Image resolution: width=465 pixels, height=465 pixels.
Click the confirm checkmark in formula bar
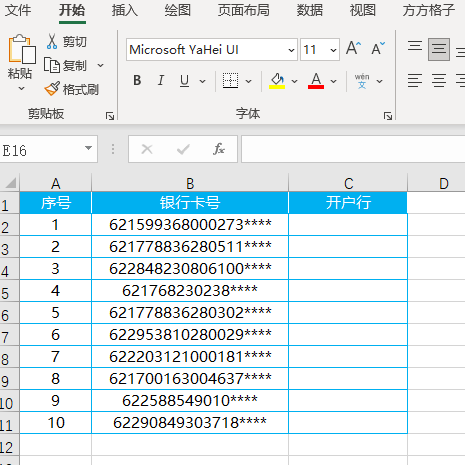point(183,149)
